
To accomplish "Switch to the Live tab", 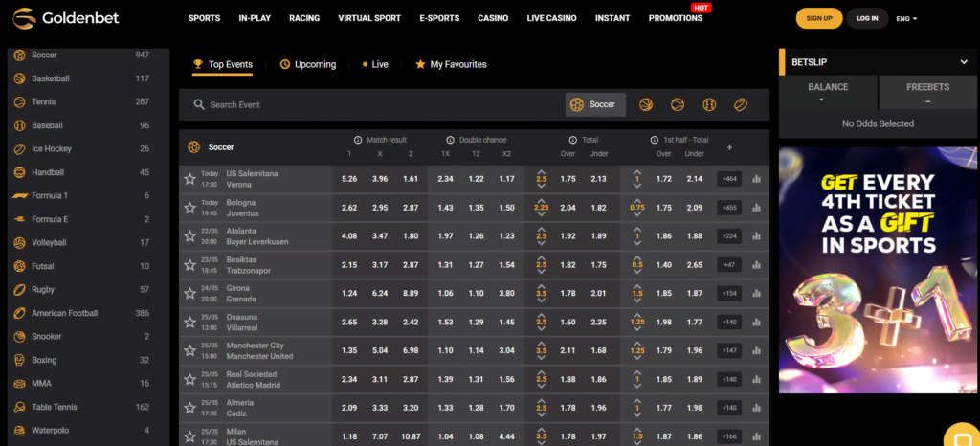I will 375,64.
